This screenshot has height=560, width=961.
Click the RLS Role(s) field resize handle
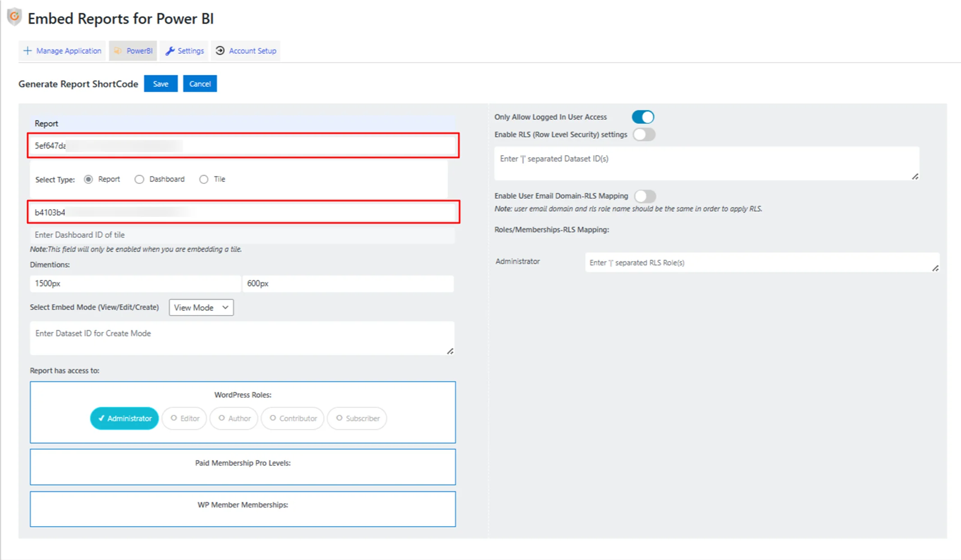[x=935, y=268]
